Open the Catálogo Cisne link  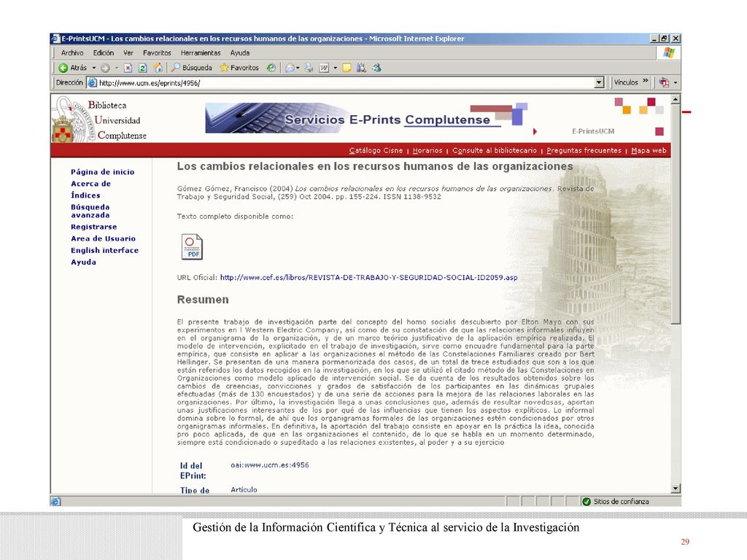(376, 150)
